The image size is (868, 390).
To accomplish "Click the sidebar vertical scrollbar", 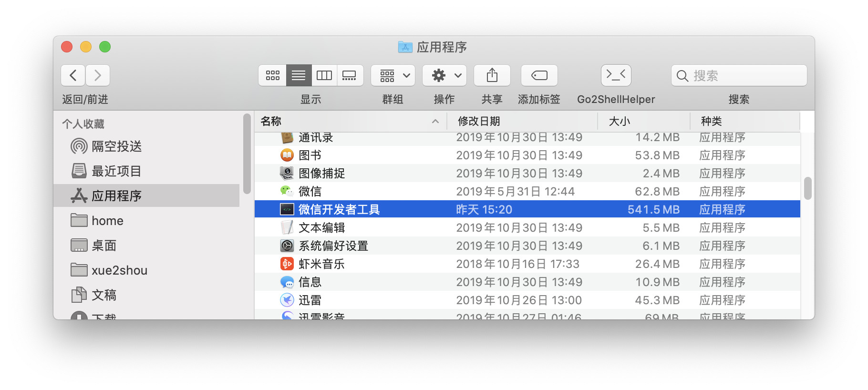I will tap(247, 154).
